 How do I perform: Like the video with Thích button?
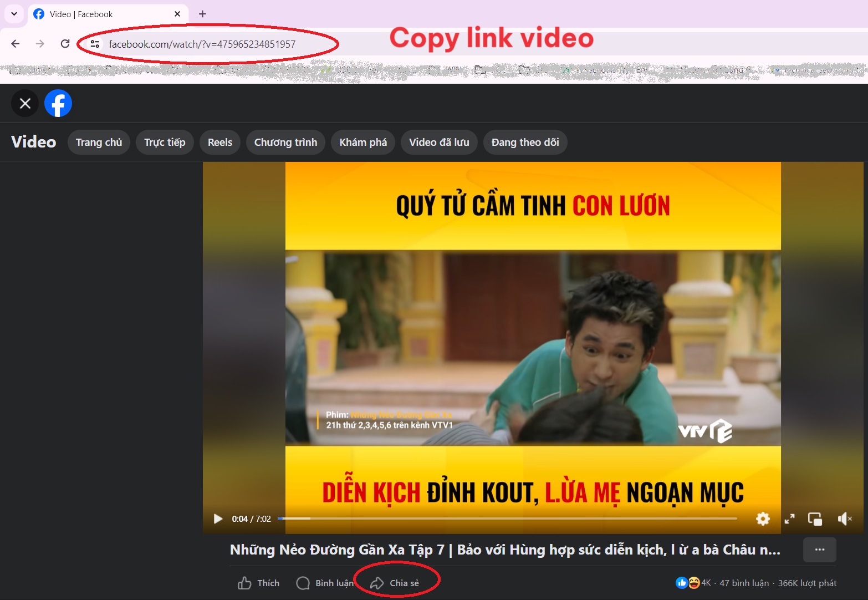[259, 583]
